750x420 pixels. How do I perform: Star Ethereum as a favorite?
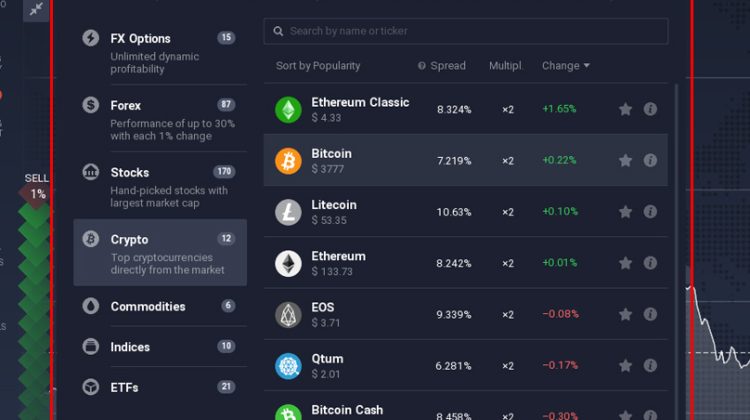[626, 263]
